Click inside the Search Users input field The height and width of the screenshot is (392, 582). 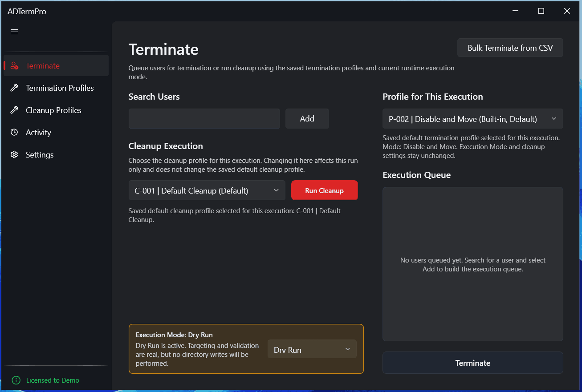204,118
